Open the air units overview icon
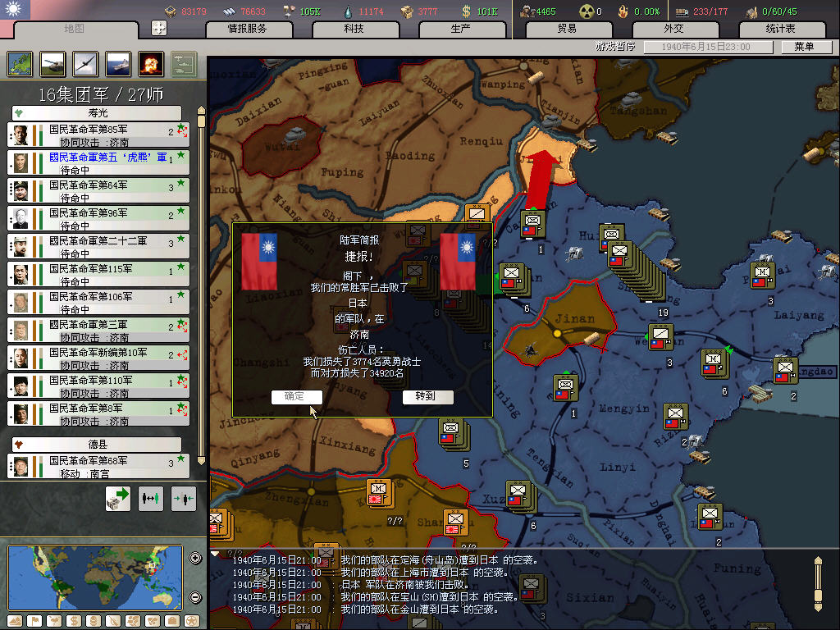 85,63
